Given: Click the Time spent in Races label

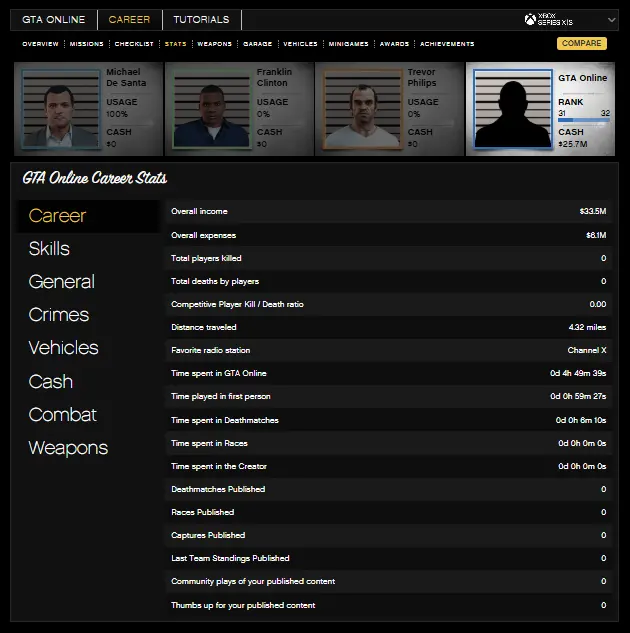Looking at the screenshot, I should 209,443.
